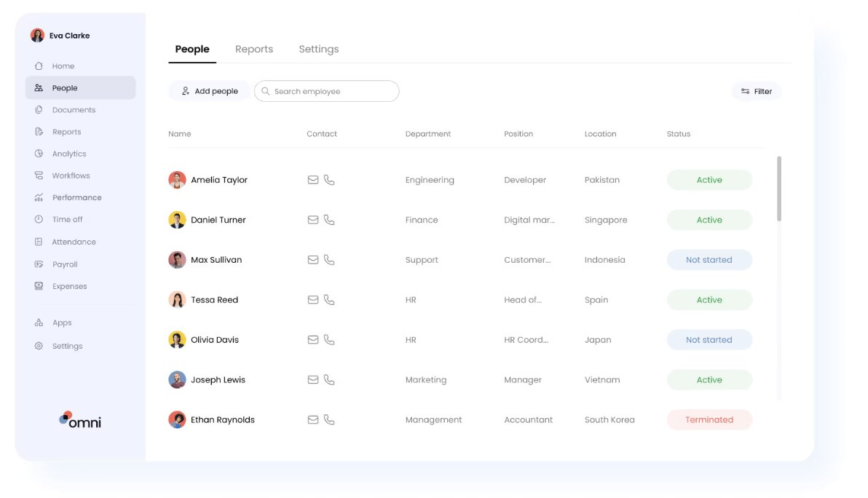Screen dimensions: 868x498
Task: Click the vertical scrollbar of the employee list
Action: 779,189
